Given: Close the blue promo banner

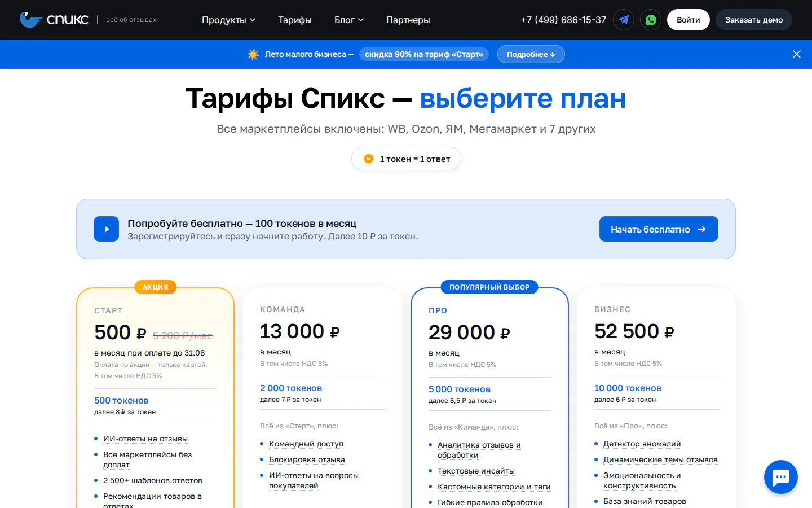Looking at the screenshot, I should click(x=797, y=54).
